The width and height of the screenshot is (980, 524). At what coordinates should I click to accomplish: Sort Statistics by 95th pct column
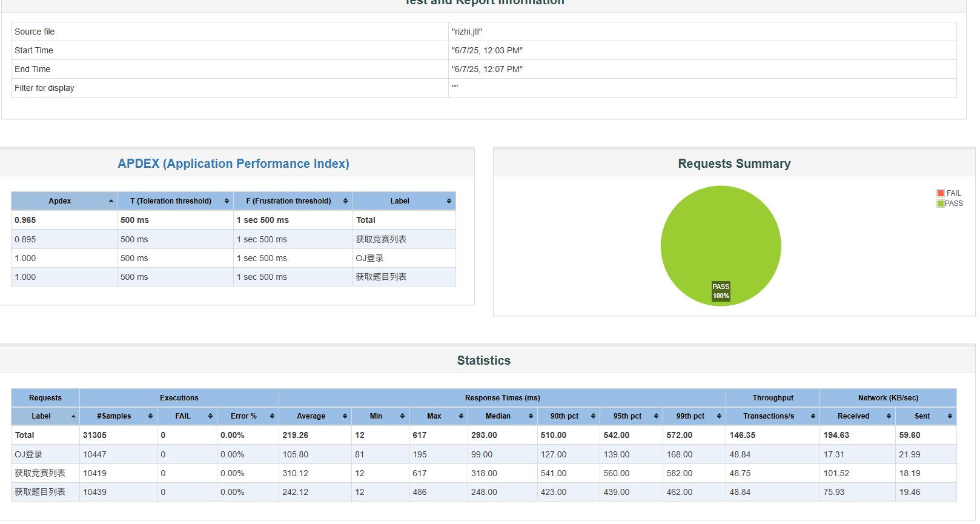pos(631,416)
